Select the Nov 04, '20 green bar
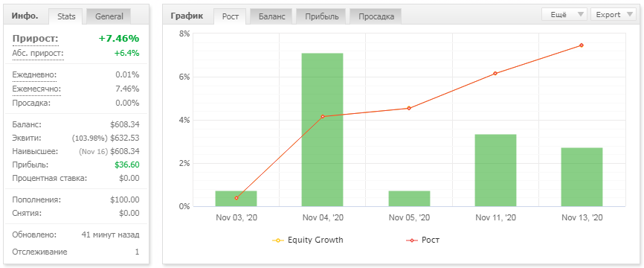644x268 pixels. [x=323, y=130]
